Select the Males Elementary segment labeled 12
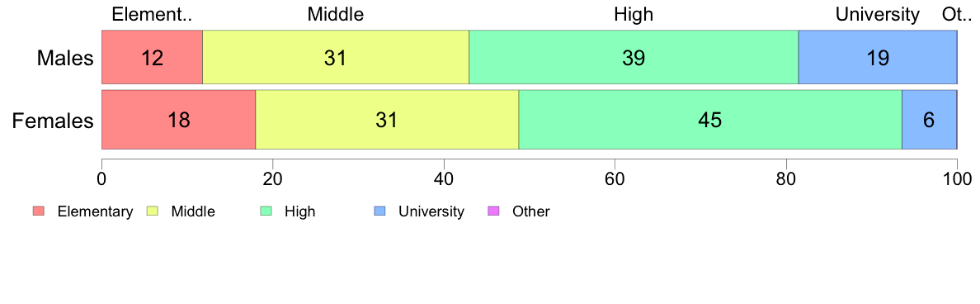The image size is (980, 304). (x=152, y=57)
